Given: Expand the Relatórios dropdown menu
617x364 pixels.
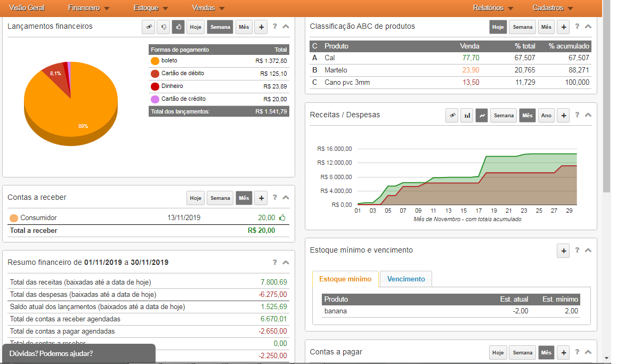Looking at the screenshot, I should pyautogui.click(x=493, y=8).
